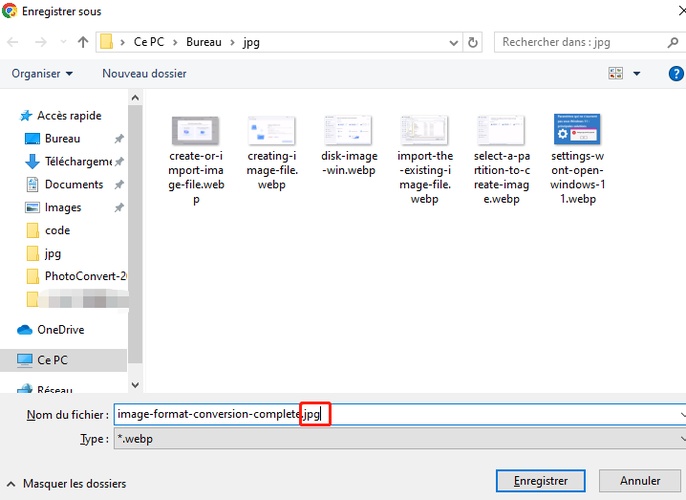This screenshot has height=500, width=686.
Task: Click the pin icon next to Documents
Action: pos(119,185)
